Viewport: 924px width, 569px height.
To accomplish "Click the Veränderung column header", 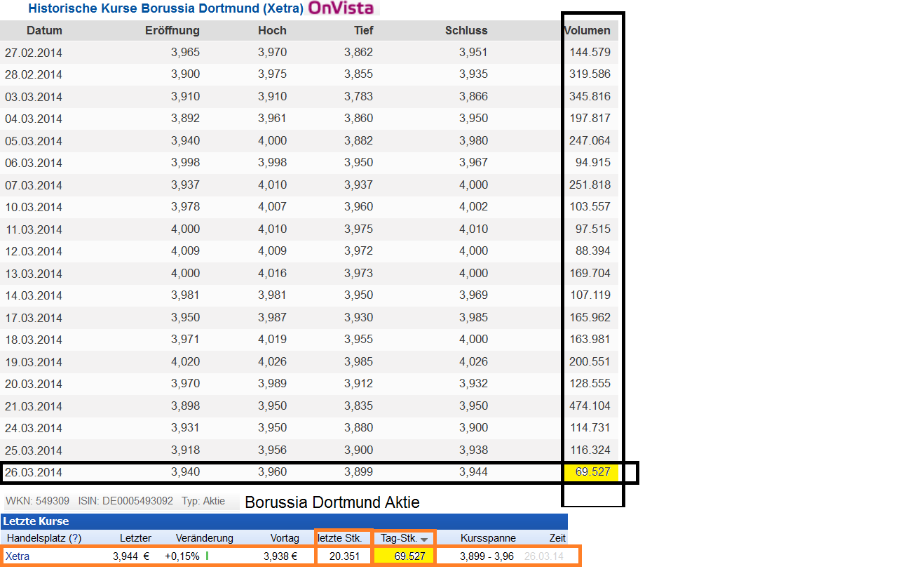I will pos(204,538).
